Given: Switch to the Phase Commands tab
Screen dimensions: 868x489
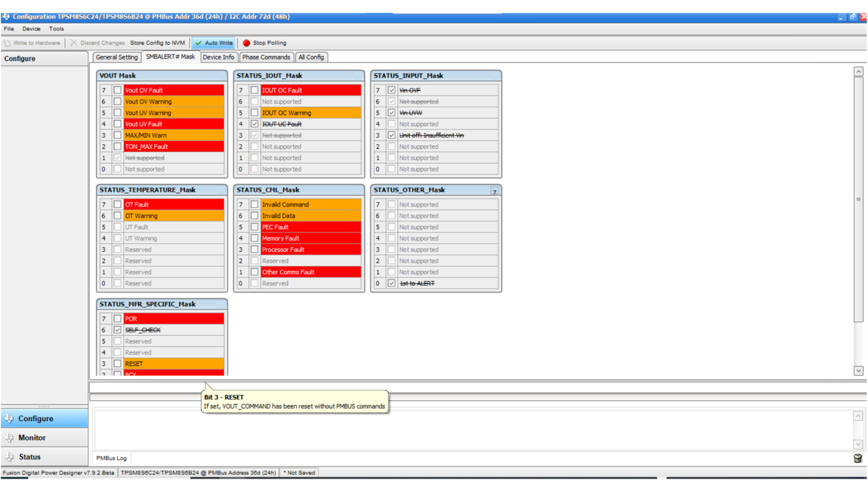Looking at the screenshot, I should tap(266, 57).
